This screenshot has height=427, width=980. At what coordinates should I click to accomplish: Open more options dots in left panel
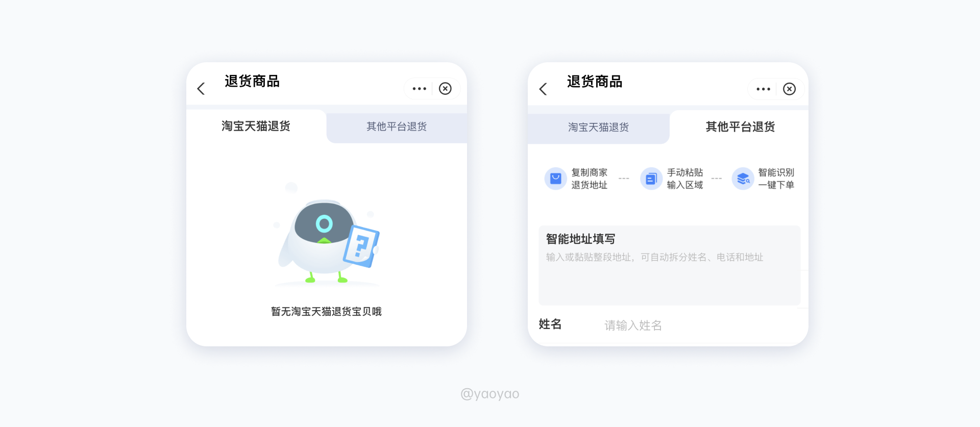[x=419, y=89]
